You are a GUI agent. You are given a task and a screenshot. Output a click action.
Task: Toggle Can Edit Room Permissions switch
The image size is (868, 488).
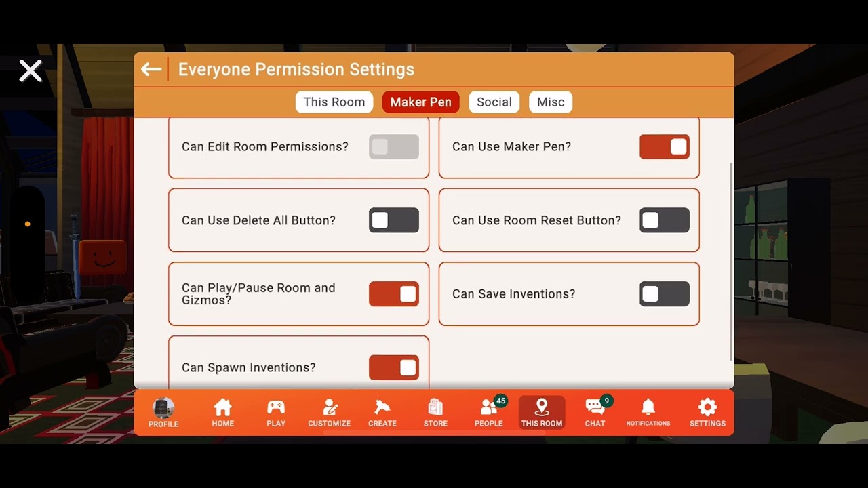(x=394, y=146)
